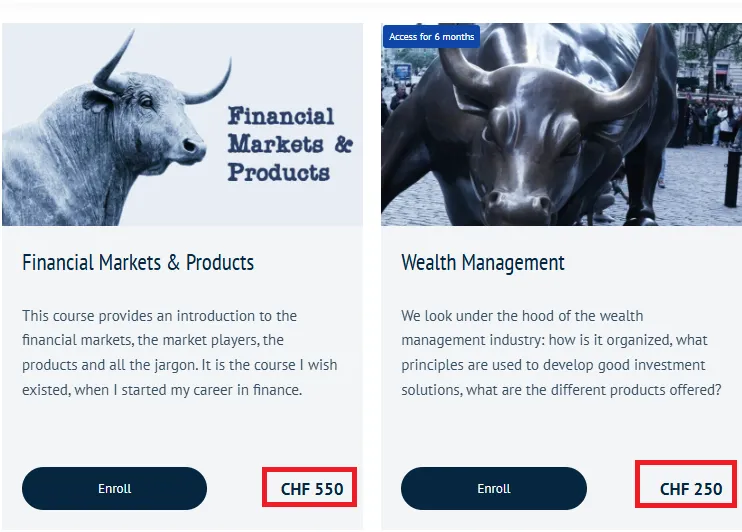This screenshot has width=742, height=532.
Task: Select the Financial Markets course description paragraph
Action: pos(180,353)
